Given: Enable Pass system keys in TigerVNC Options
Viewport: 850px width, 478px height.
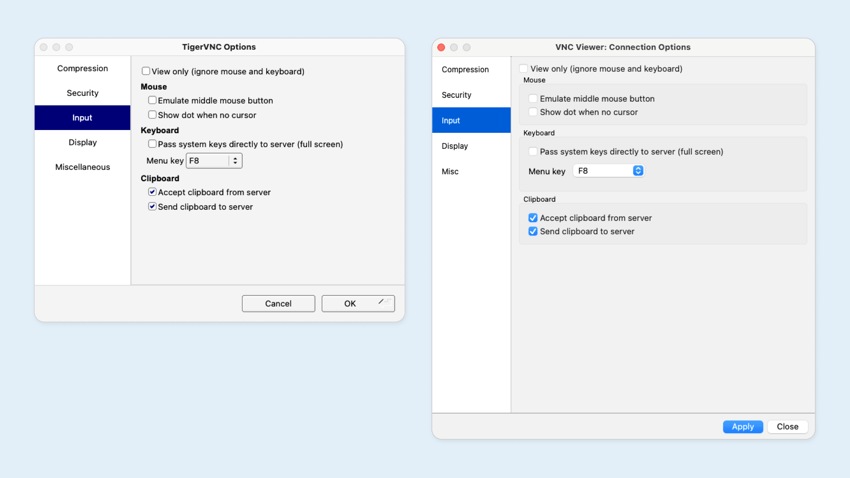Looking at the screenshot, I should pos(152,144).
